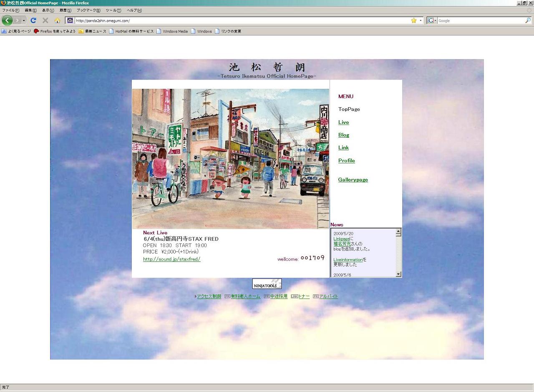
Task: Open the よく見るページ bookmark folder
Action: [x=16, y=31]
